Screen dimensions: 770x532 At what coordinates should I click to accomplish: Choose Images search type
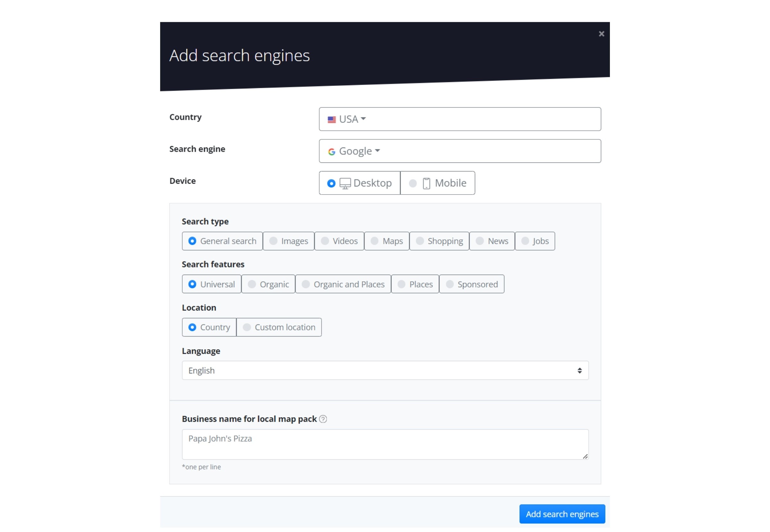[x=288, y=241]
